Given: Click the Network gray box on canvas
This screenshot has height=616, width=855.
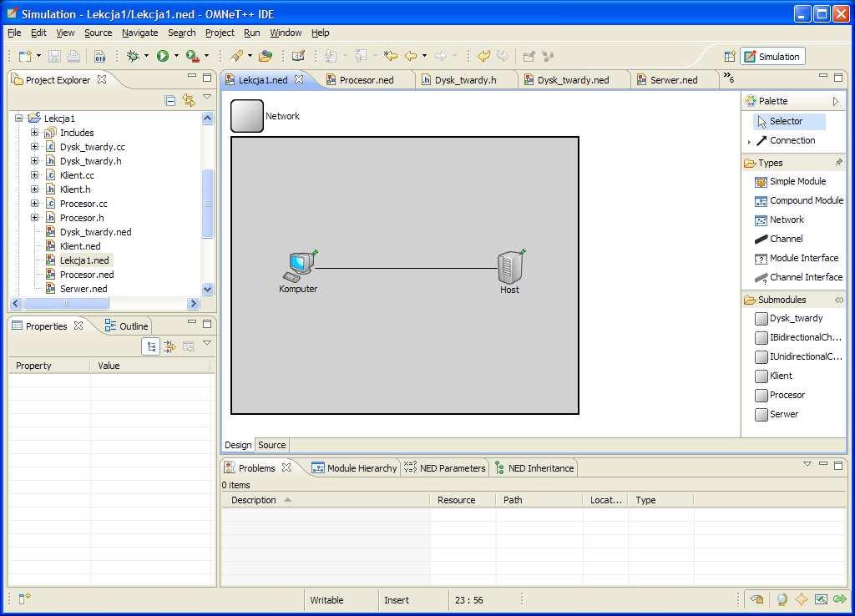Looking at the screenshot, I should click(x=247, y=115).
